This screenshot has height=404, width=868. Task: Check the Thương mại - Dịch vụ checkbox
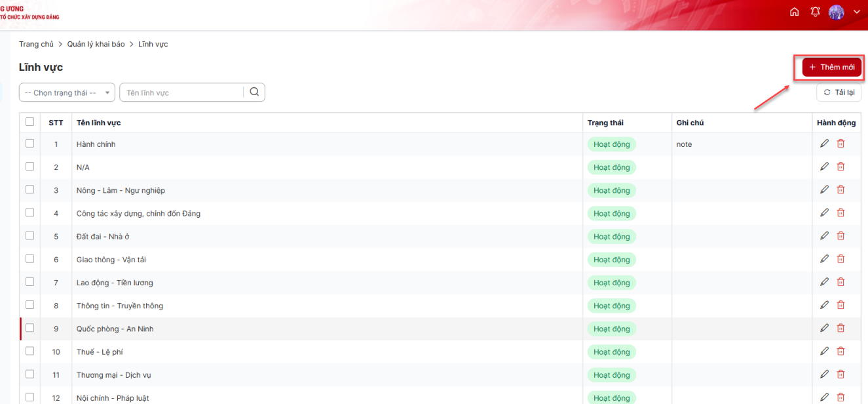[x=29, y=374]
